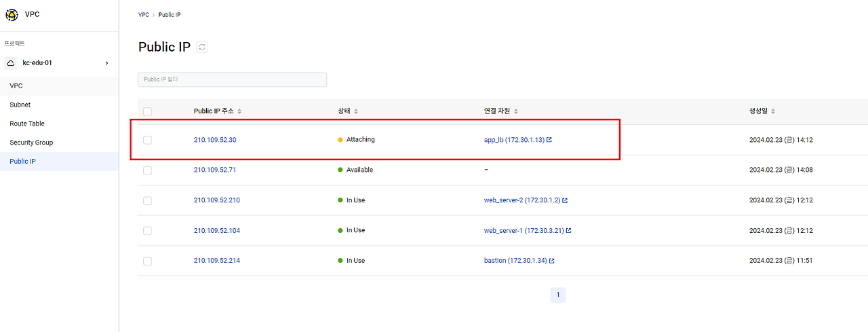The height and width of the screenshot is (332, 868).
Task: Open IP address 210.109.52.214
Action: [x=217, y=261]
